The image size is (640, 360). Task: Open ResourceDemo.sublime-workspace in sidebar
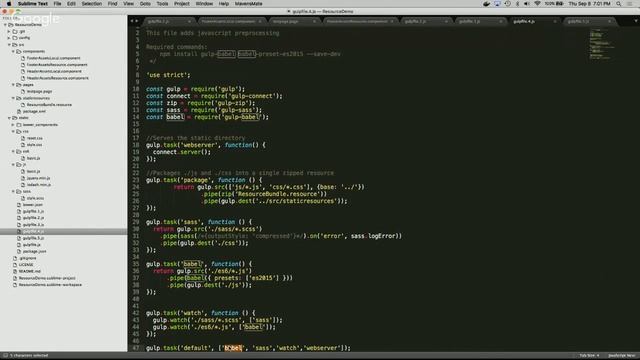50,285
